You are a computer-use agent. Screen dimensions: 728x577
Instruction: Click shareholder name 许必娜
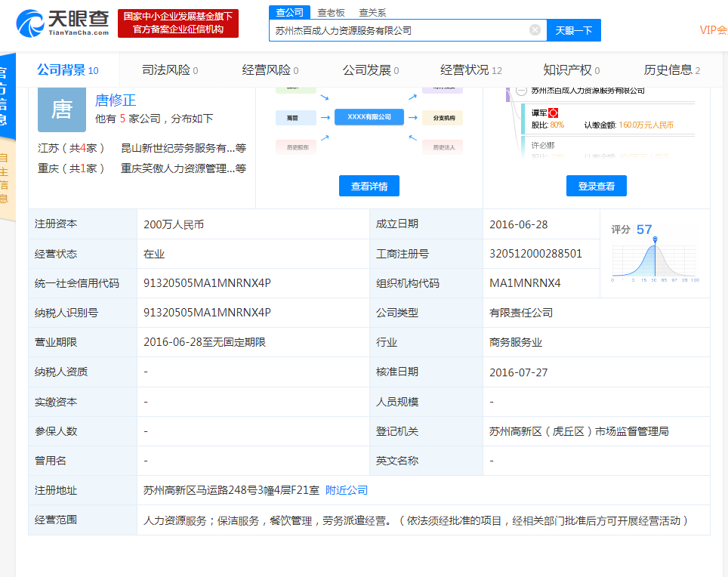coord(543,145)
